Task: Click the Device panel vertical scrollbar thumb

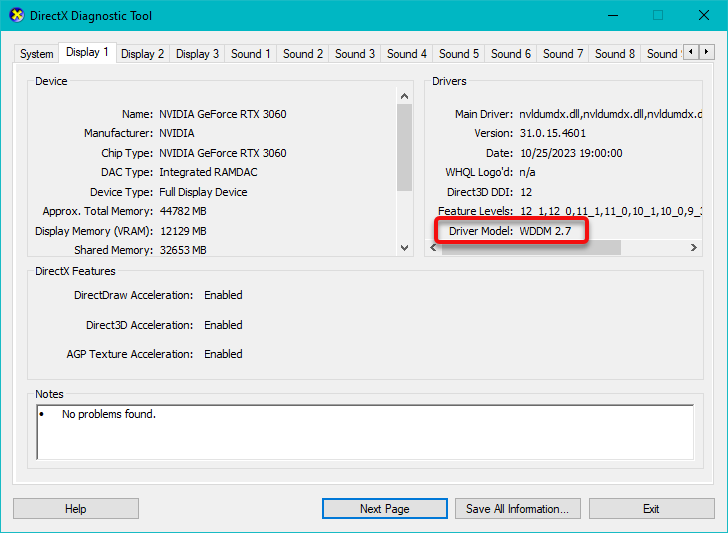Action: click(404, 147)
